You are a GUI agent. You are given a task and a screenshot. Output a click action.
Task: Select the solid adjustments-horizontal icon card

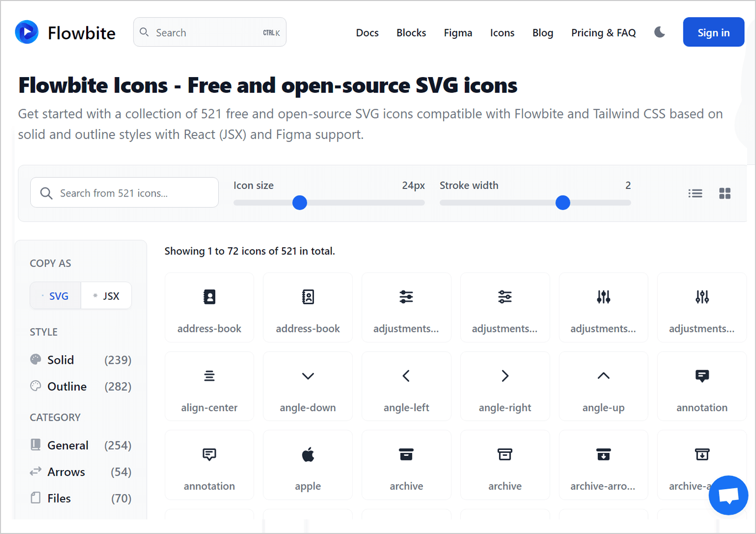tap(406, 307)
